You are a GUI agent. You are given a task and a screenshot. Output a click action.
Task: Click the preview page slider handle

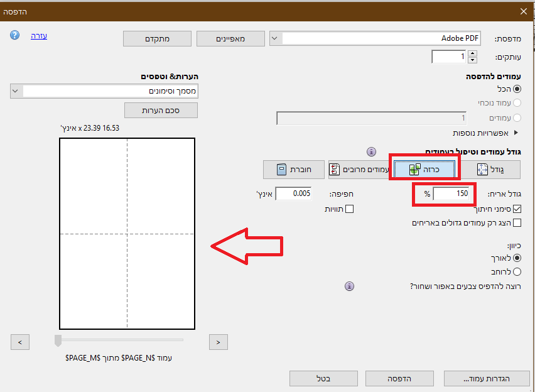tap(58, 340)
